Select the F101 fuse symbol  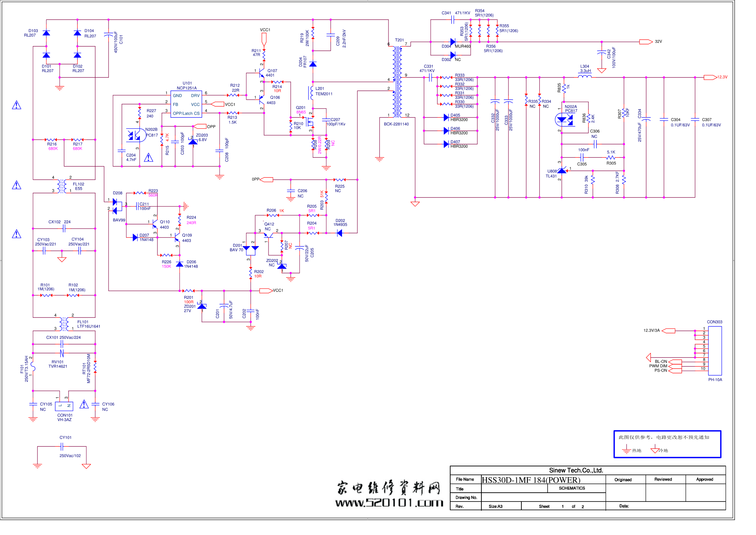33,367
